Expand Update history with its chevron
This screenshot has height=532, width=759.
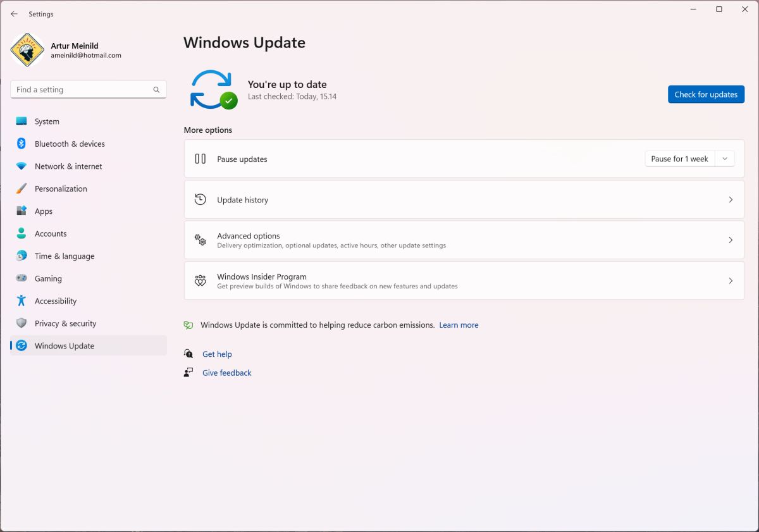[x=731, y=199]
